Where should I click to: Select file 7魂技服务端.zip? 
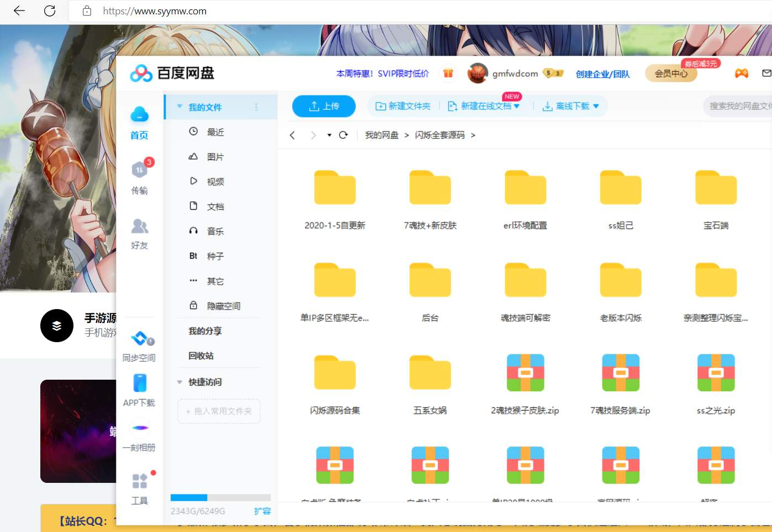pos(621,385)
